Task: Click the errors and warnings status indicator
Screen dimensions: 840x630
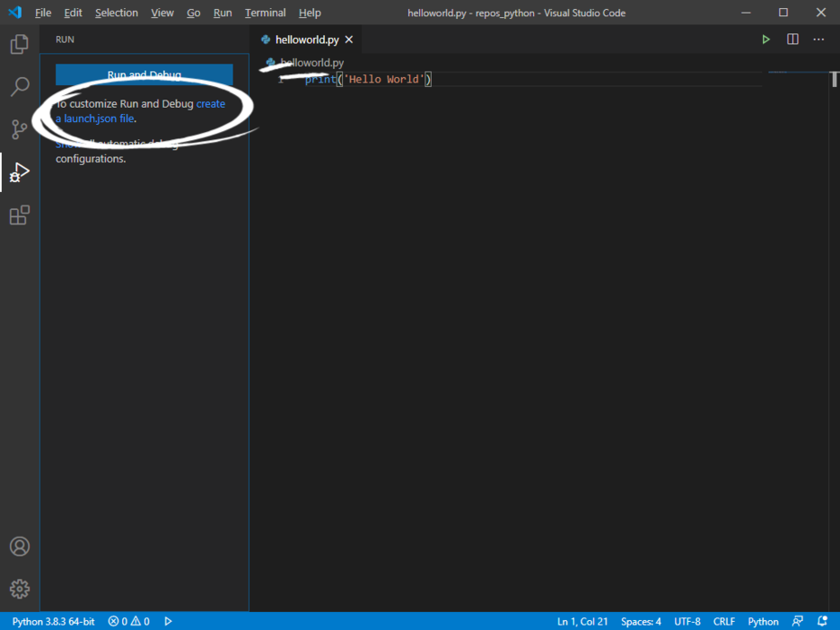Action: tap(128, 621)
